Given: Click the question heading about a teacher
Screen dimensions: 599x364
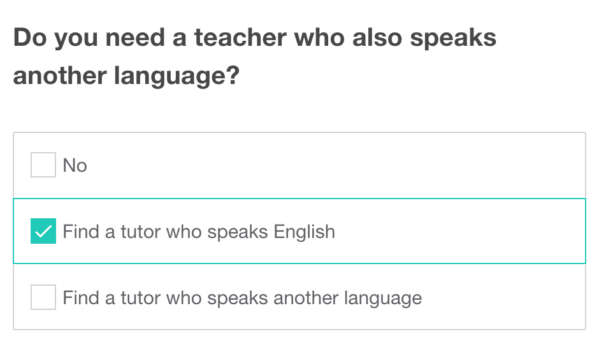Looking at the screenshot, I should pyautogui.click(x=255, y=57).
